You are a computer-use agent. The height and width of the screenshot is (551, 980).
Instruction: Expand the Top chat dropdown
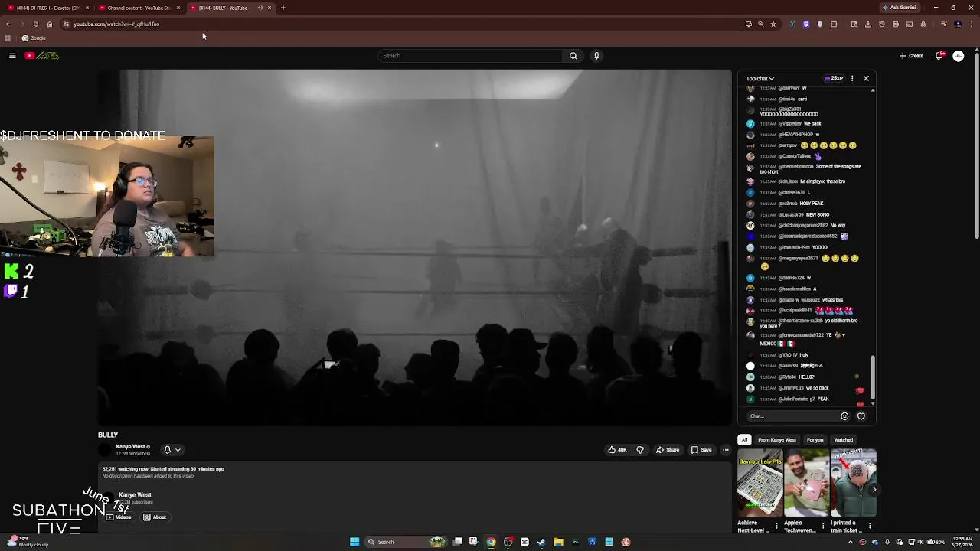[x=760, y=78]
